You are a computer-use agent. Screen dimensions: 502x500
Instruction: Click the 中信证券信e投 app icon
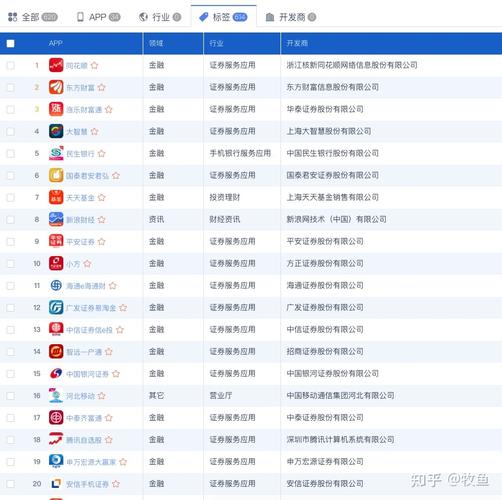click(56, 329)
